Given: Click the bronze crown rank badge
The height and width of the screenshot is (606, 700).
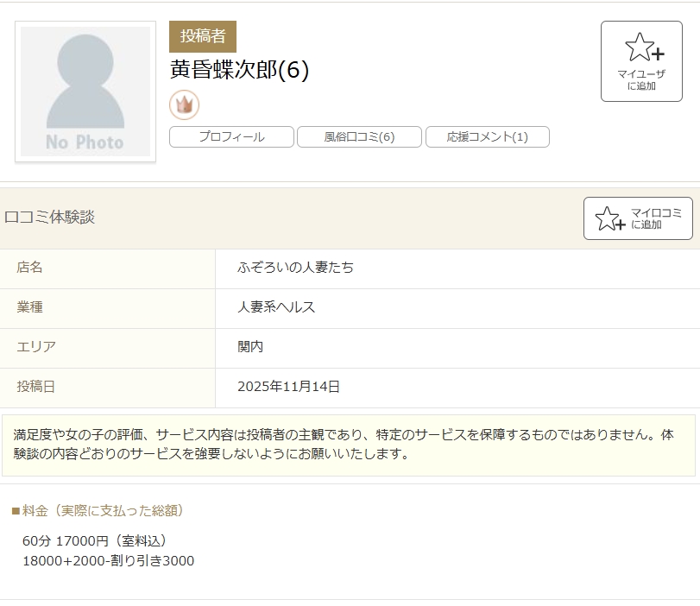Looking at the screenshot, I should [x=184, y=104].
